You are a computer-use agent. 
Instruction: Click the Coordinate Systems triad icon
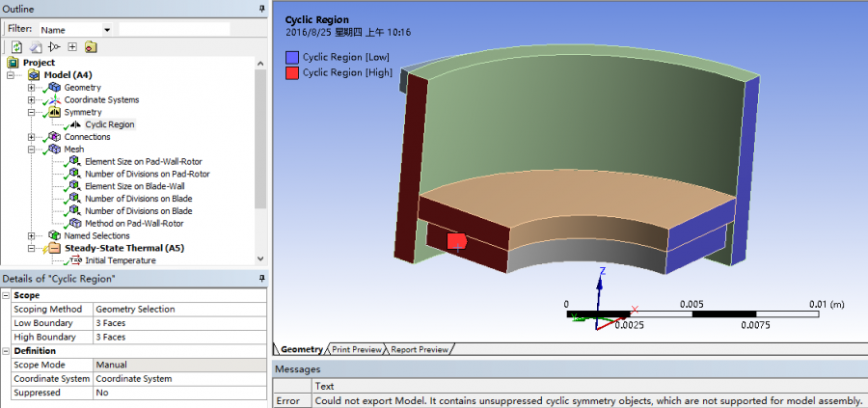coord(54,99)
